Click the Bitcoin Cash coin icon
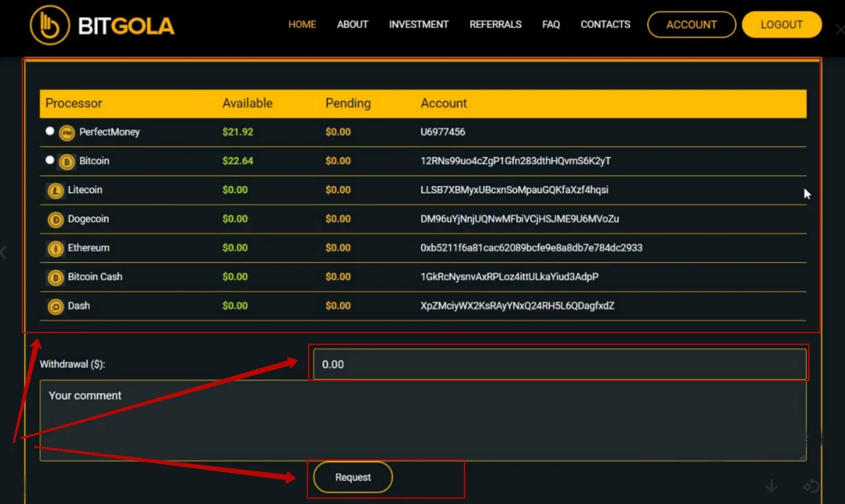 tap(56, 277)
